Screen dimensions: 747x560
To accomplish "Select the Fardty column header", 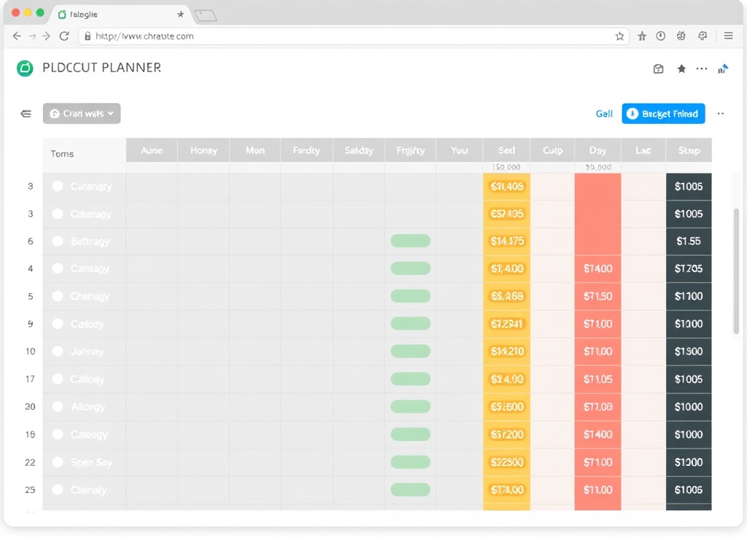I will click(306, 150).
